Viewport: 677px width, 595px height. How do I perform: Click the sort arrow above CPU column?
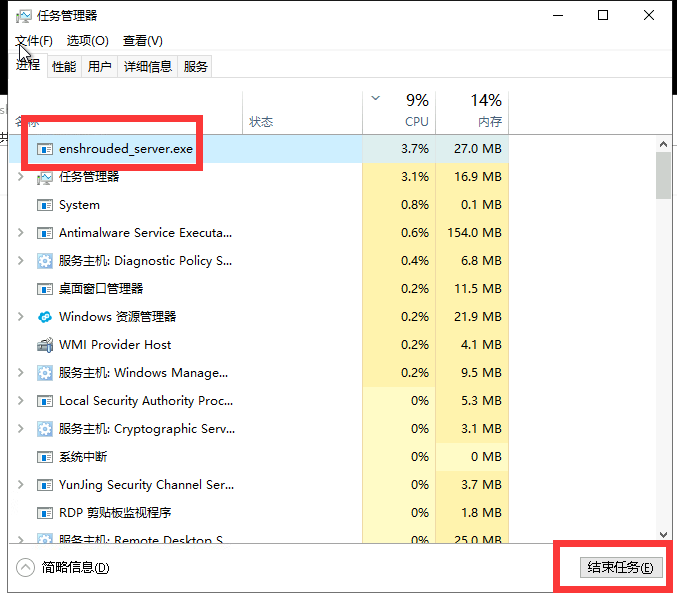(376, 98)
